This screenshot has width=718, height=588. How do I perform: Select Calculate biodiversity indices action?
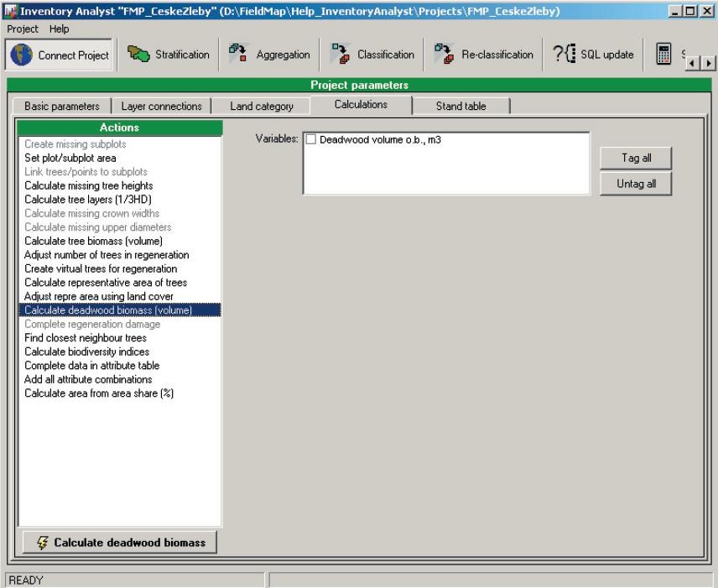click(87, 352)
